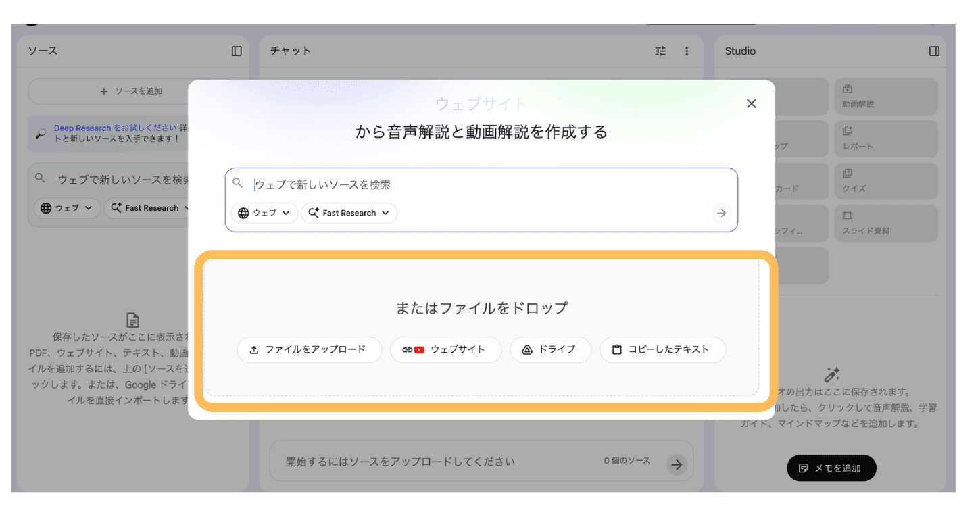Collapse the ソース panel with sidebar icon
Image resolution: width=980 pixels, height=523 pixels.
click(x=237, y=51)
